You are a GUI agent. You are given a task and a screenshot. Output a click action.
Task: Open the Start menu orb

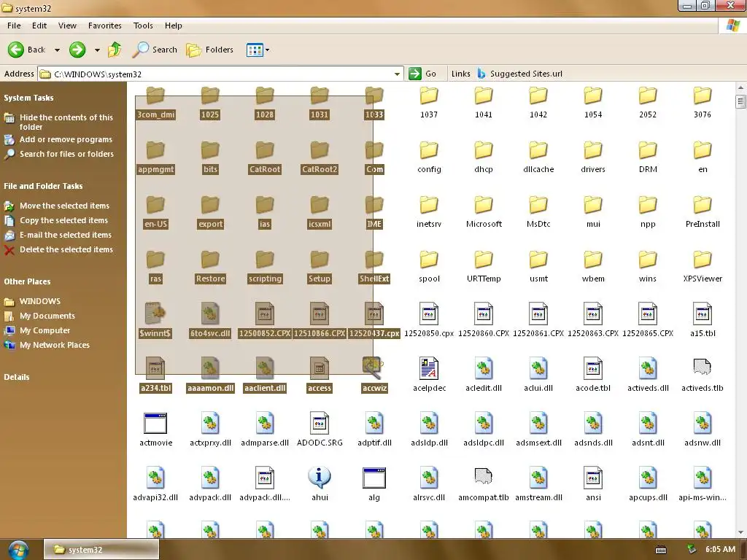pyautogui.click(x=18, y=550)
